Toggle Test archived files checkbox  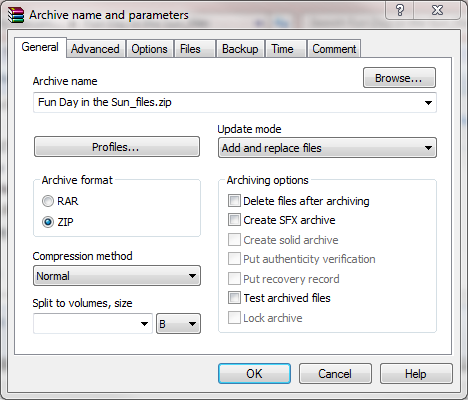point(234,298)
